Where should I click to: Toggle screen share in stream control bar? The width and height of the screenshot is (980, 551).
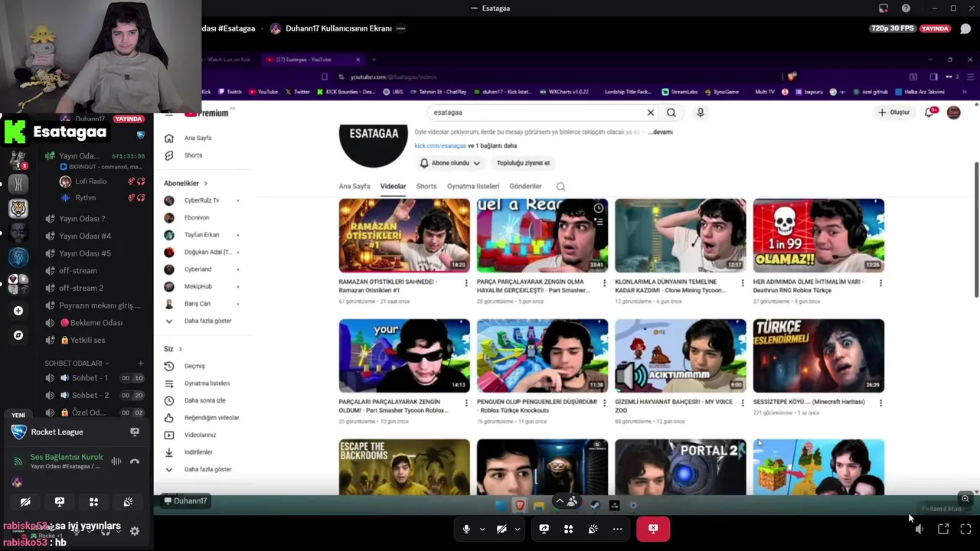[544, 529]
